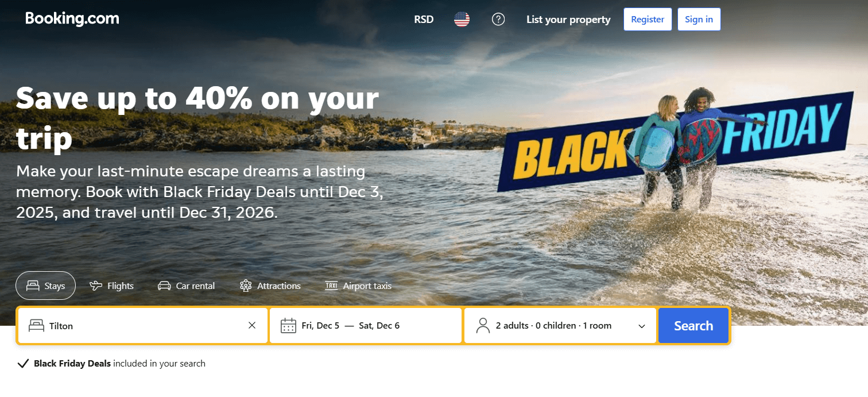Open check-in date Fri, Dec 5
Viewport: 868px width, 397px height.
(320, 326)
